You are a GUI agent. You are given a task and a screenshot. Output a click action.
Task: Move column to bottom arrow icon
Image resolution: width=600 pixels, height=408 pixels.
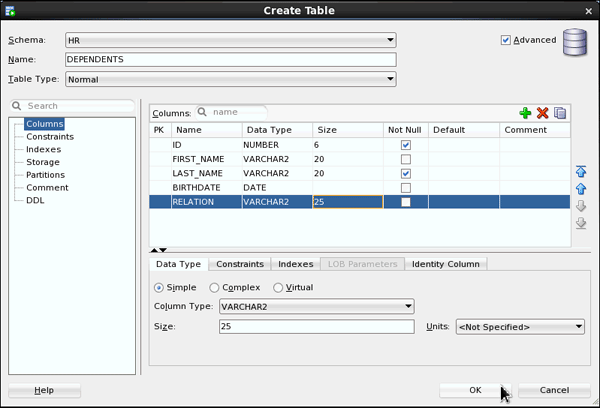click(581, 223)
